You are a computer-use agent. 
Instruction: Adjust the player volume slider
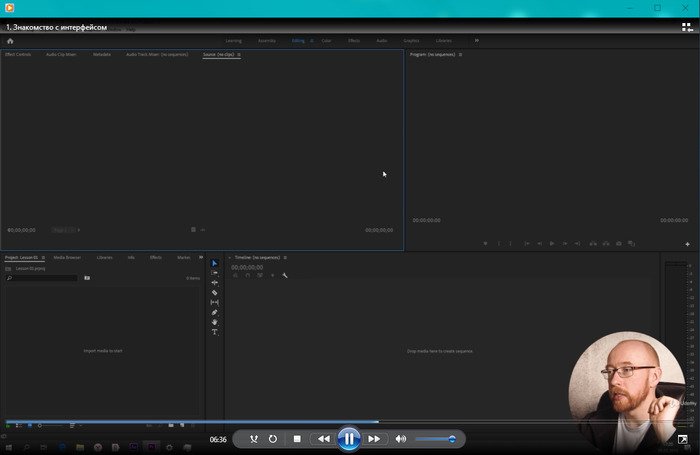click(x=435, y=439)
